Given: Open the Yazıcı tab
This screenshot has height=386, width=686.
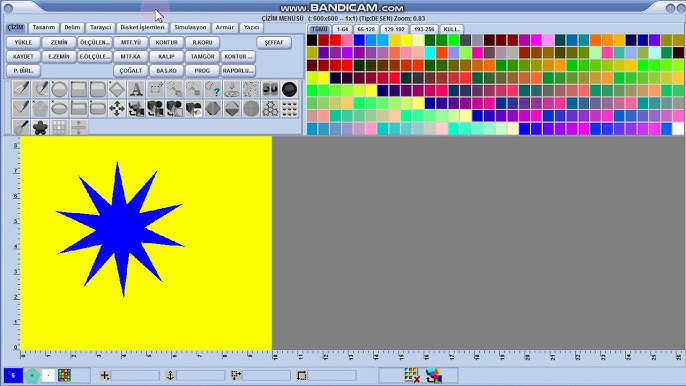Looking at the screenshot, I should click(251, 28).
